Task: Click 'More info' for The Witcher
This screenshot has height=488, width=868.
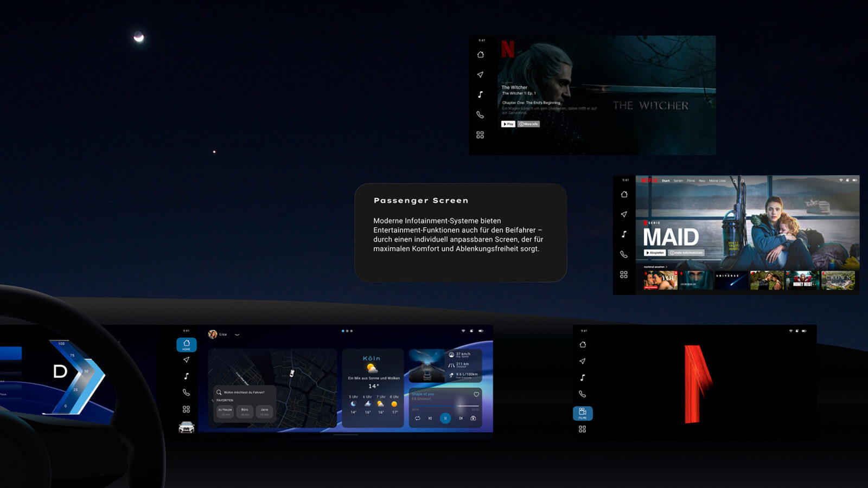Action: click(x=528, y=124)
